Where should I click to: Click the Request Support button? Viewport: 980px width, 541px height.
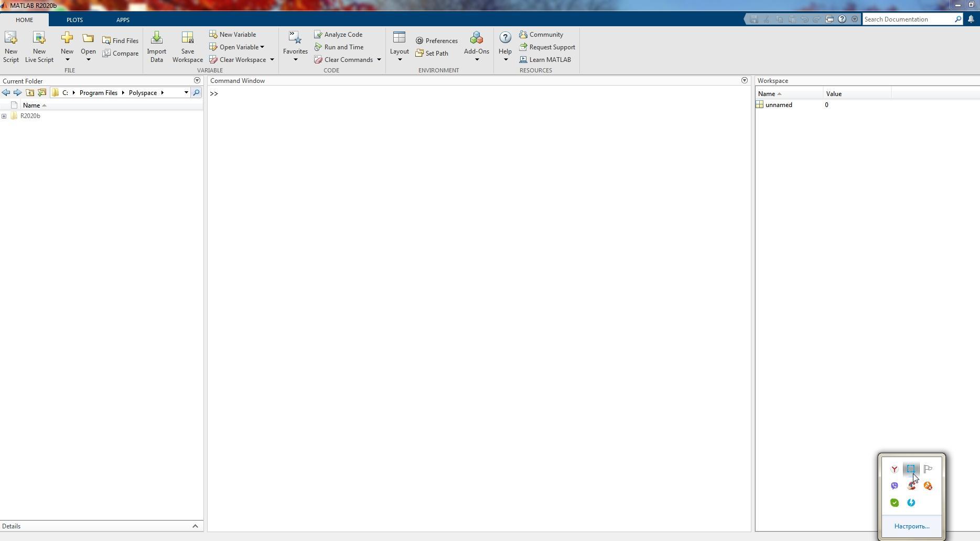coord(547,47)
